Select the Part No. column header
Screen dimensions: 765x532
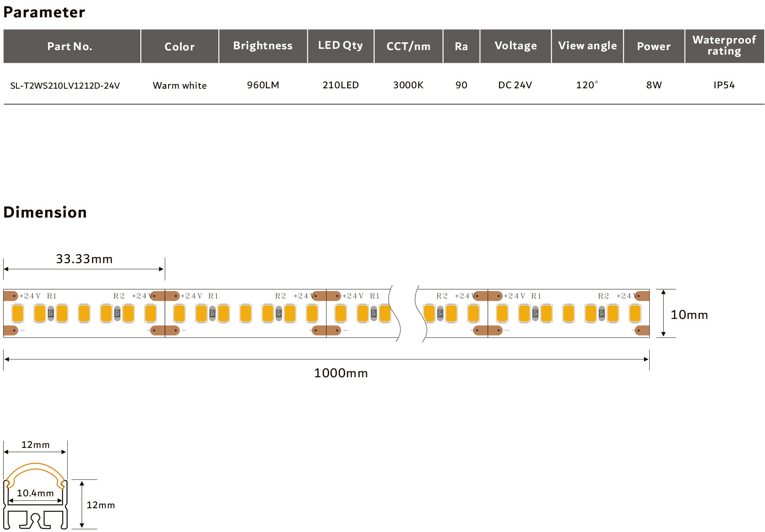(70, 46)
